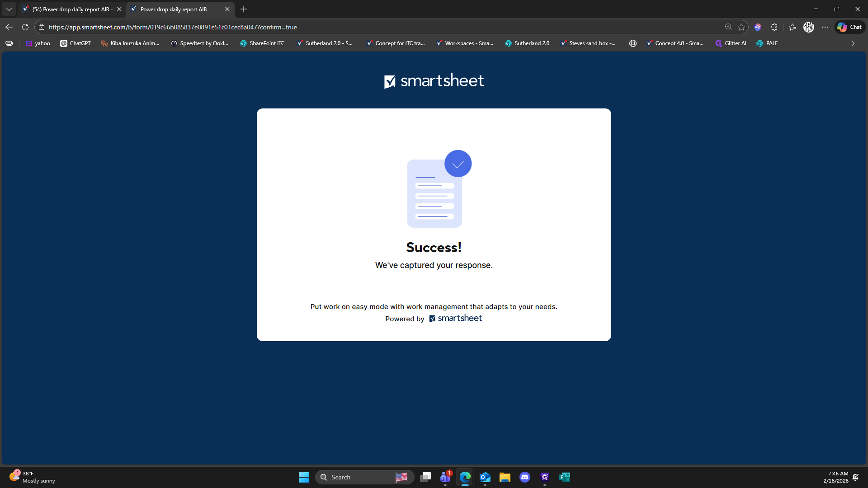Open browser Settings and more menu
The image size is (868, 488).
coord(825,27)
